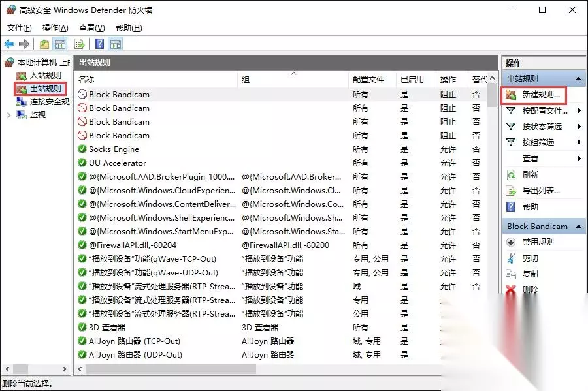Collapse the 出站规则 actions section
This screenshot has width=588, height=391.
click(578, 79)
